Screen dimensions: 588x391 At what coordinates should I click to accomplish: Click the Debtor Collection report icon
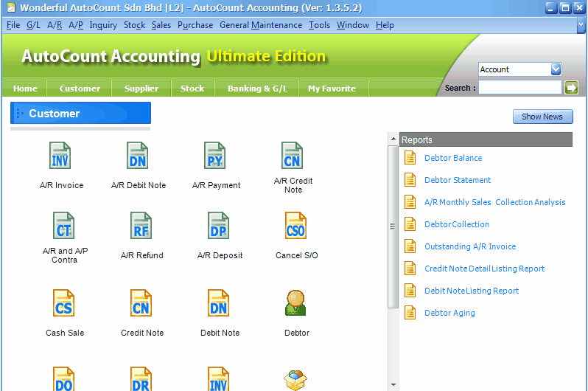(410, 224)
